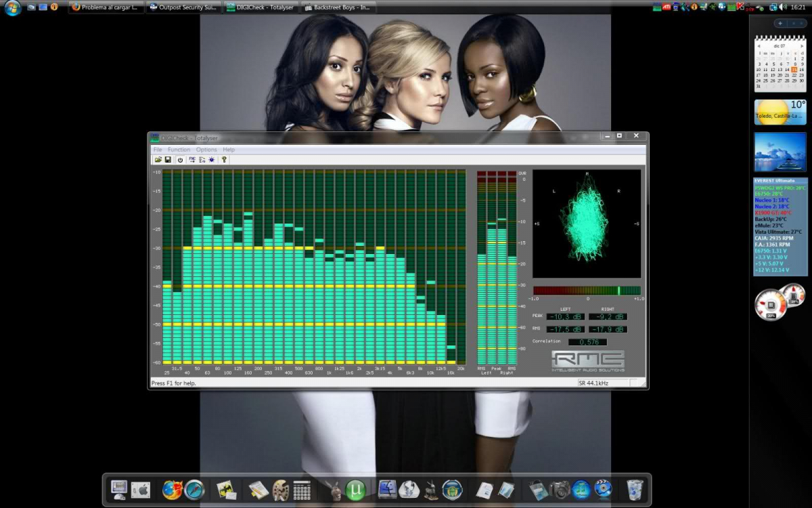Click the Right RMS value -17.9 dB

tap(608, 329)
